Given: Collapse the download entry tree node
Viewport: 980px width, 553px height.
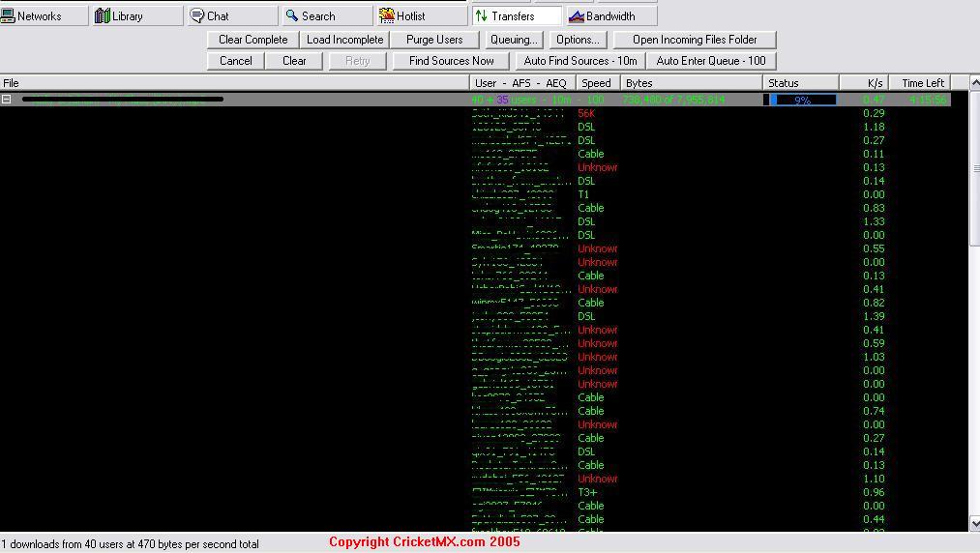Looking at the screenshot, I should pyautogui.click(x=6, y=100).
